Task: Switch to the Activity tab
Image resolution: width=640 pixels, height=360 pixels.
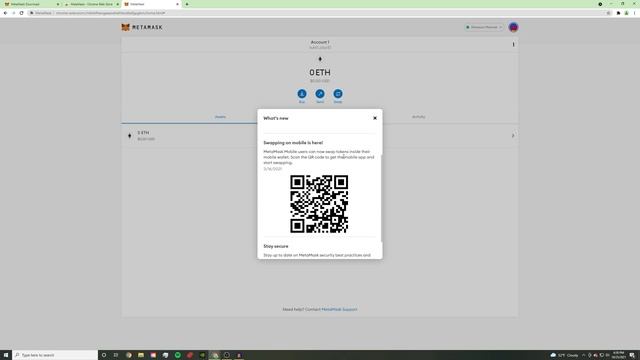Action: click(x=418, y=117)
